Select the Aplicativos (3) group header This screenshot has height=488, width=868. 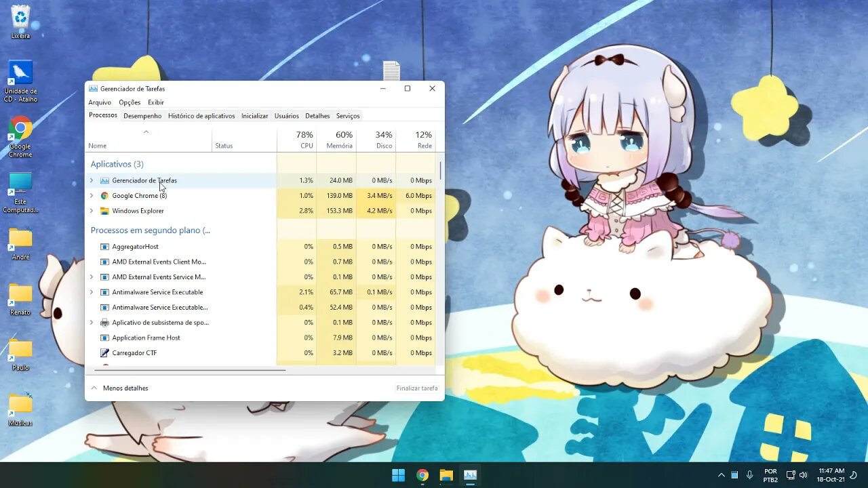[x=117, y=164]
